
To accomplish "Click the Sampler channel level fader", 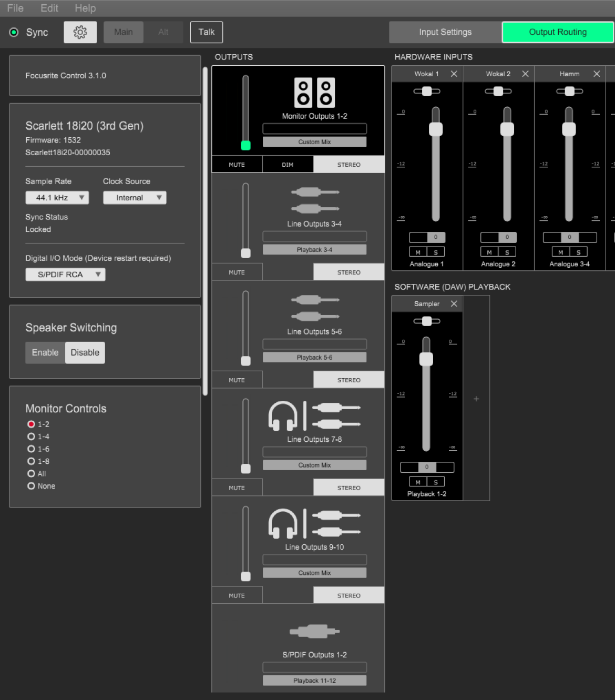I will pyautogui.click(x=426, y=359).
